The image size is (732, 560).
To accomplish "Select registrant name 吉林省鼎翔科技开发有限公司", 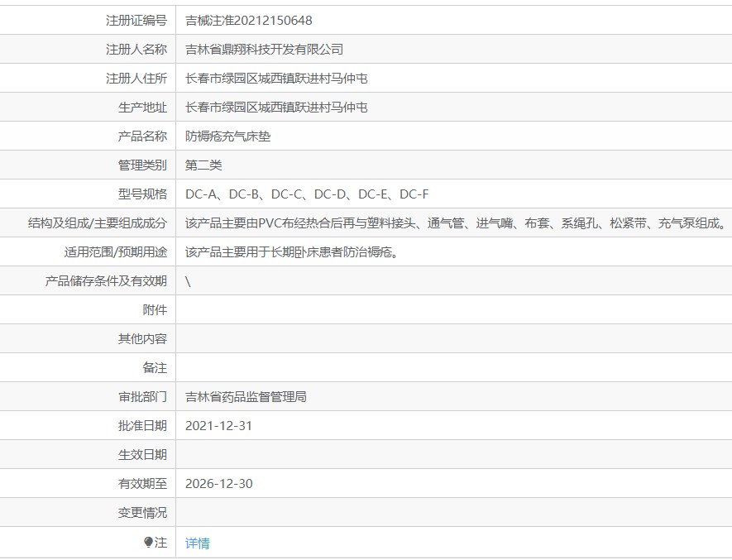I will pos(264,50).
